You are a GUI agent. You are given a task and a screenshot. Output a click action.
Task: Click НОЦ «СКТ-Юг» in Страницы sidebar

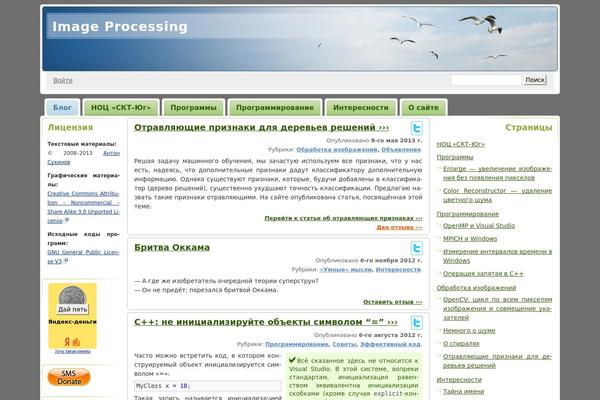click(461, 144)
